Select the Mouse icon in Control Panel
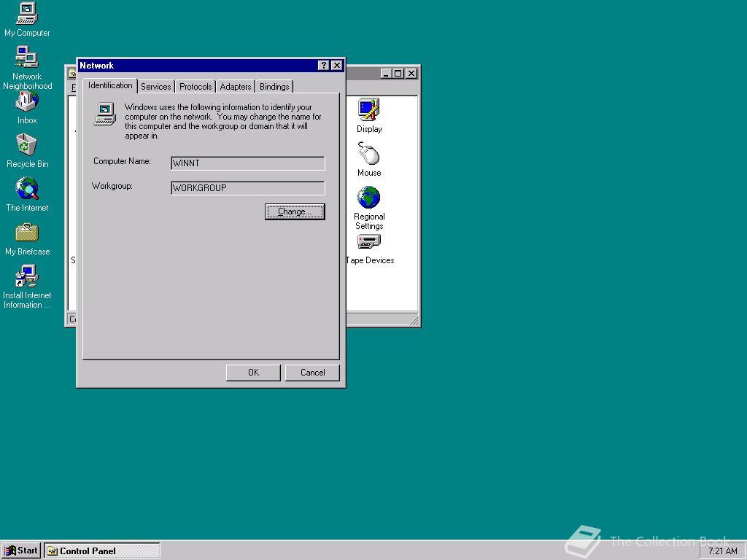Screen dimensions: 747x560 click(x=369, y=159)
